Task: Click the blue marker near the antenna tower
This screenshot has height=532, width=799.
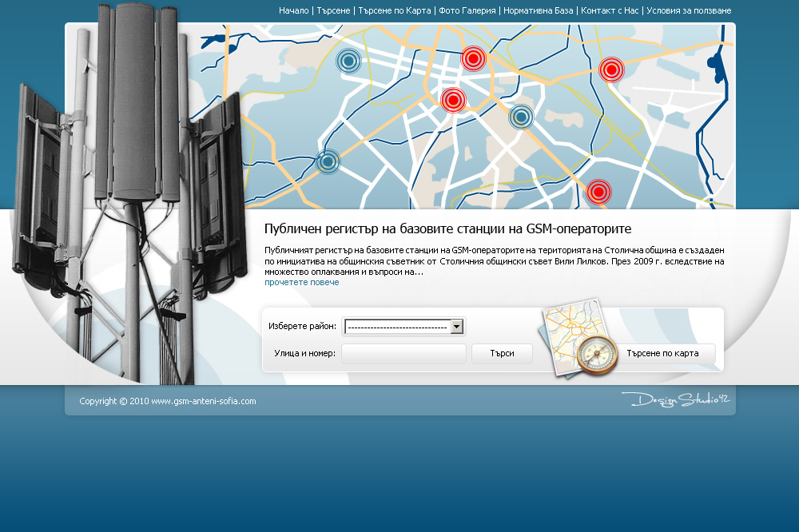Action: coord(328,161)
